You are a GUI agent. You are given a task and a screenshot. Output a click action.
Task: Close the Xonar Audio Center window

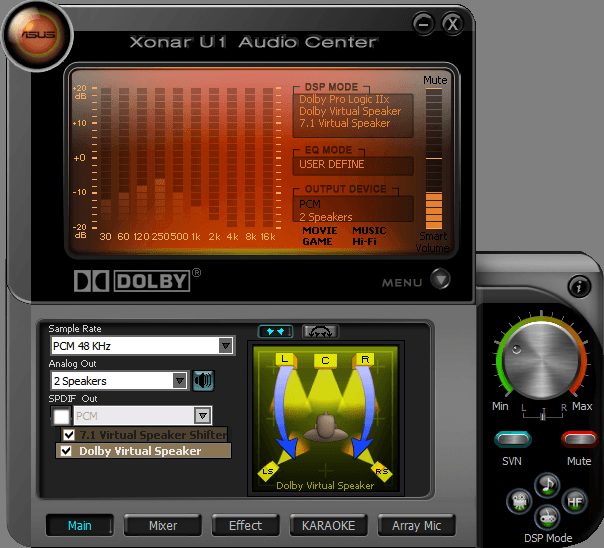(x=452, y=24)
